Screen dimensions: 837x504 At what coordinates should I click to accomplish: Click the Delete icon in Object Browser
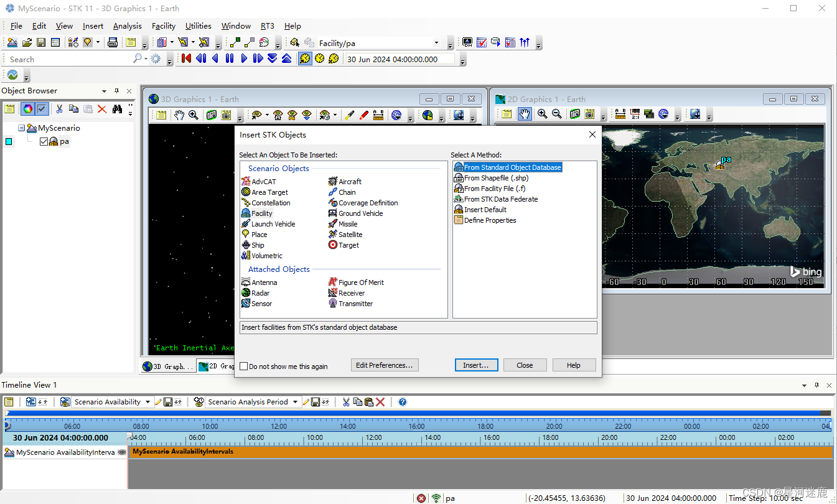pyautogui.click(x=102, y=109)
